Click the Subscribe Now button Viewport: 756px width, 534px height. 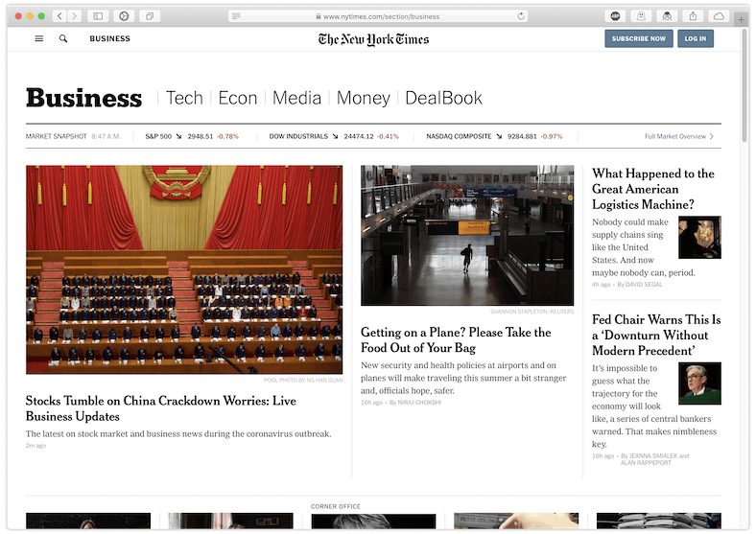[639, 38]
